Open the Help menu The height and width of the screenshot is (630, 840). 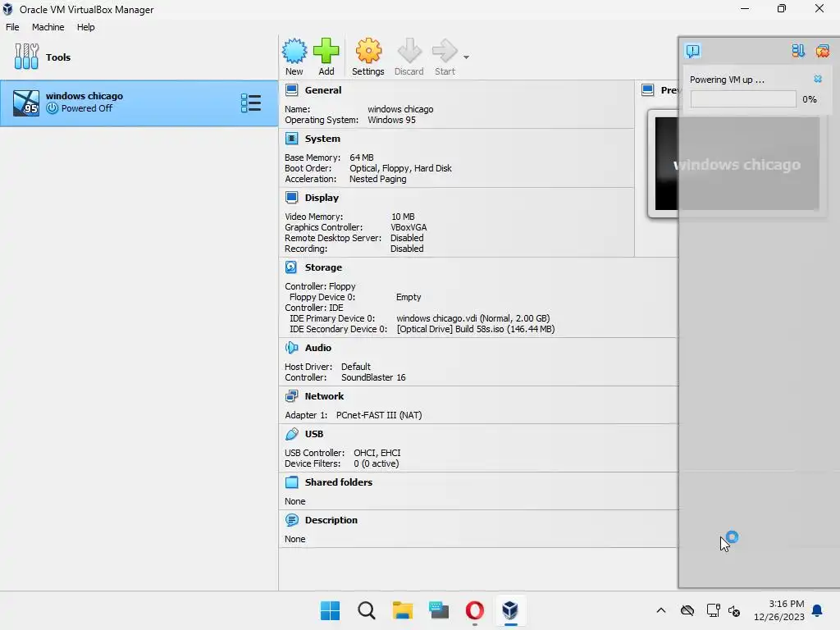tap(85, 27)
